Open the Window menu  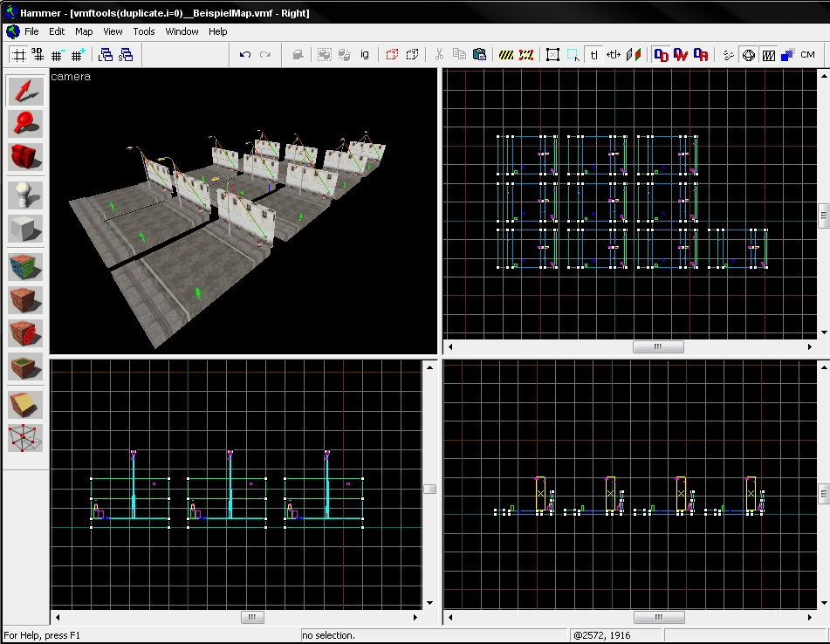point(182,31)
